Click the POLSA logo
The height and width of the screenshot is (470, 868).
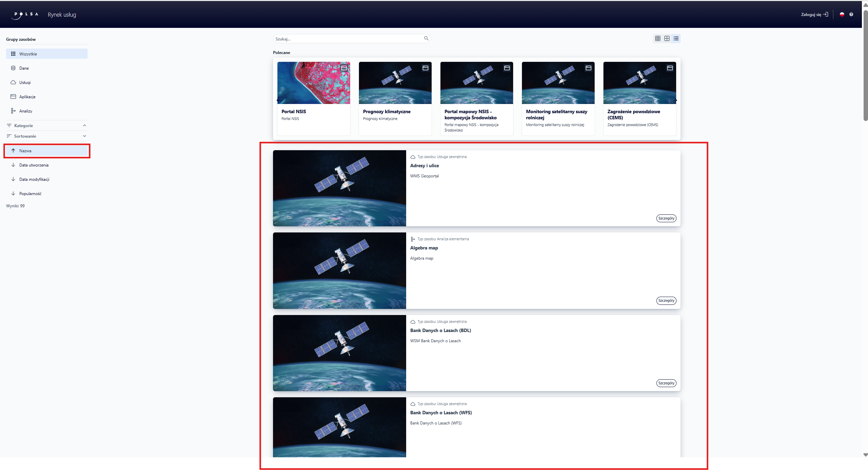point(26,15)
